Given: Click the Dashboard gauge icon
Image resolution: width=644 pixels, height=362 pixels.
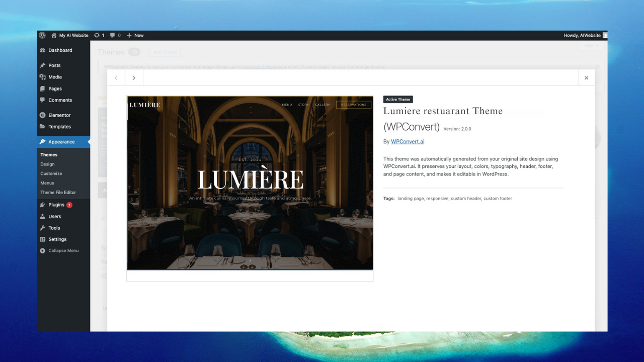Looking at the screenshot, I should coord(43,50).
